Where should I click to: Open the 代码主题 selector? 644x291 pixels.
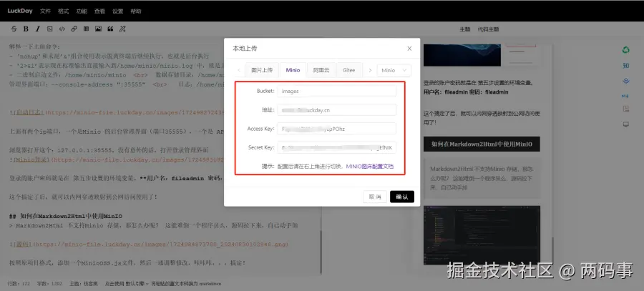(x=488, y=29)
